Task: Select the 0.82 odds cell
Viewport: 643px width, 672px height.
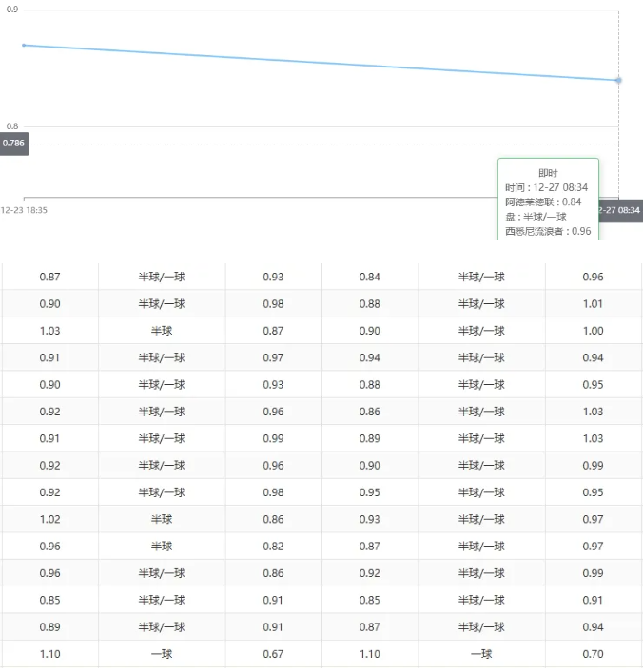Action: coord(274,547)
